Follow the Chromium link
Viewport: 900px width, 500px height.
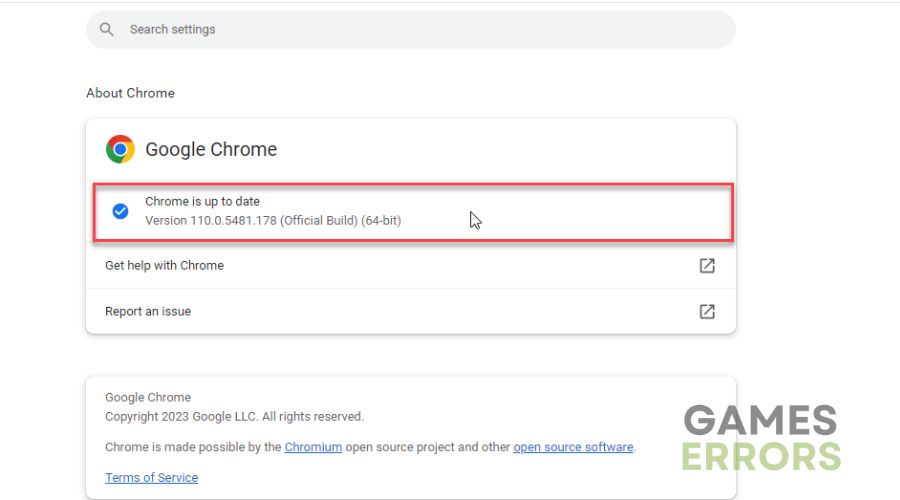pyautogui.click(x=313, y=447)
